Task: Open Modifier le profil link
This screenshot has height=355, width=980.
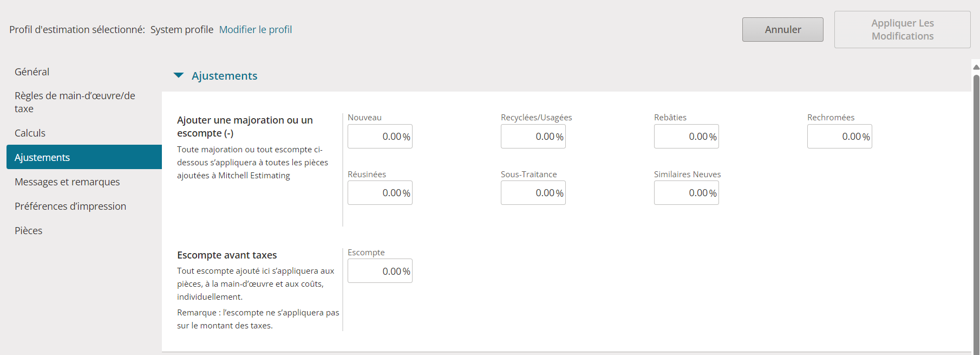Action: tap(256, 29)
